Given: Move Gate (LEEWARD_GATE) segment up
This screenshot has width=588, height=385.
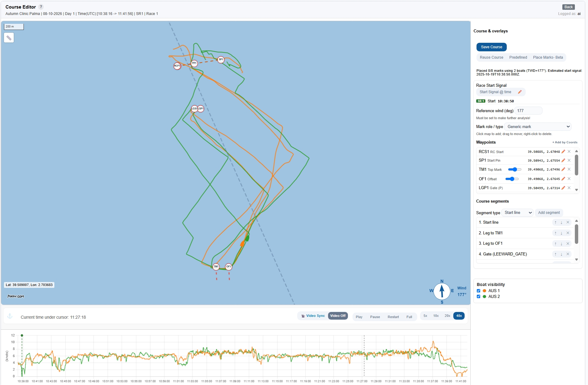Looking at the screenshot, I should pos(555,254).
